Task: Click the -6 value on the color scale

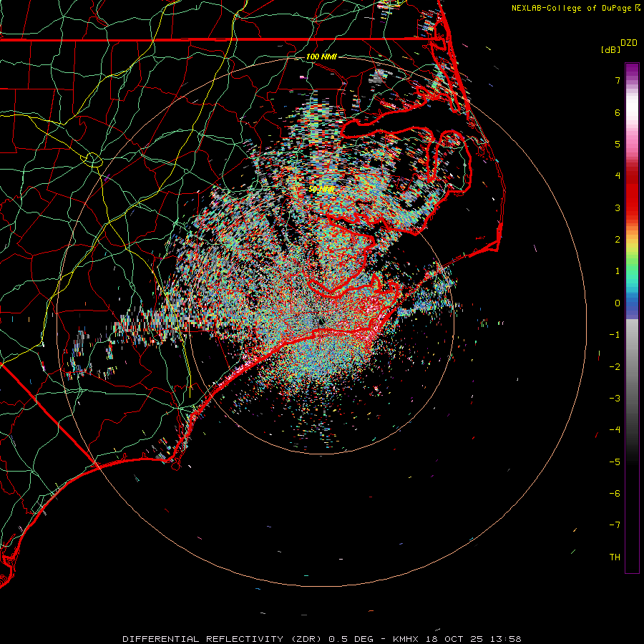Action: [615, 494]
